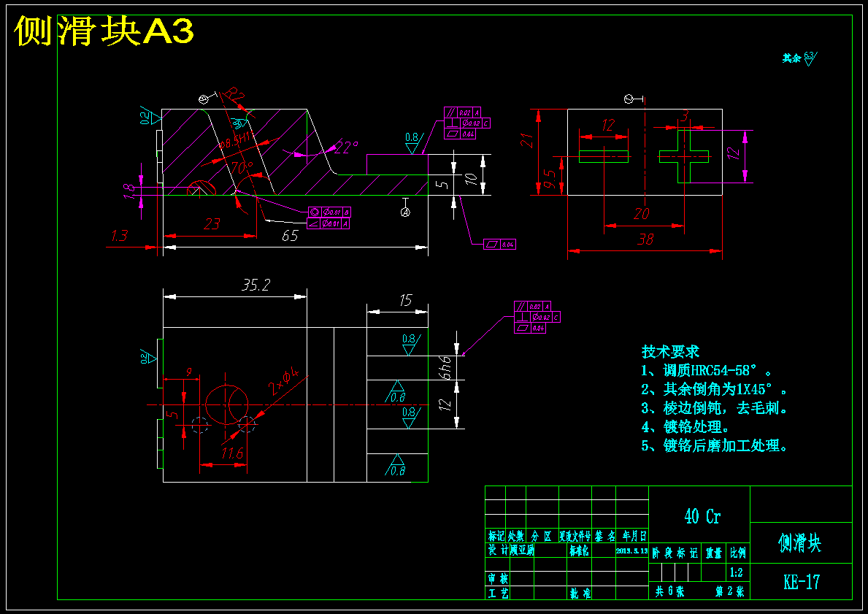Select the 标准化 cell in title block
The image size is (868, 614).
tap(580, 551)
